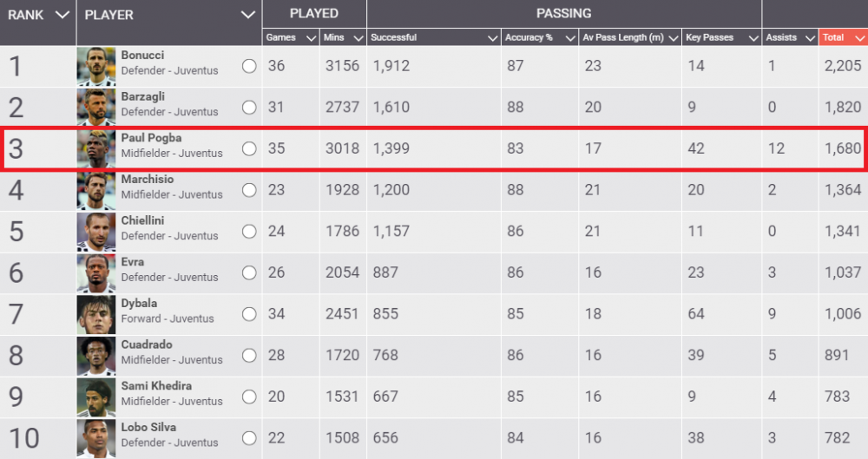
Task: Choose Sami Khedira's radio button
Action: point(249,397)
